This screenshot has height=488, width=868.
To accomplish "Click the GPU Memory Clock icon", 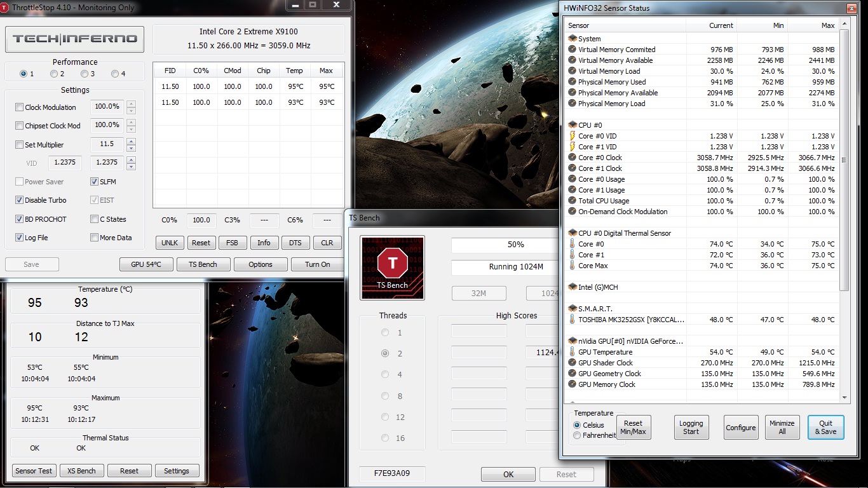I will coord(573,384).
